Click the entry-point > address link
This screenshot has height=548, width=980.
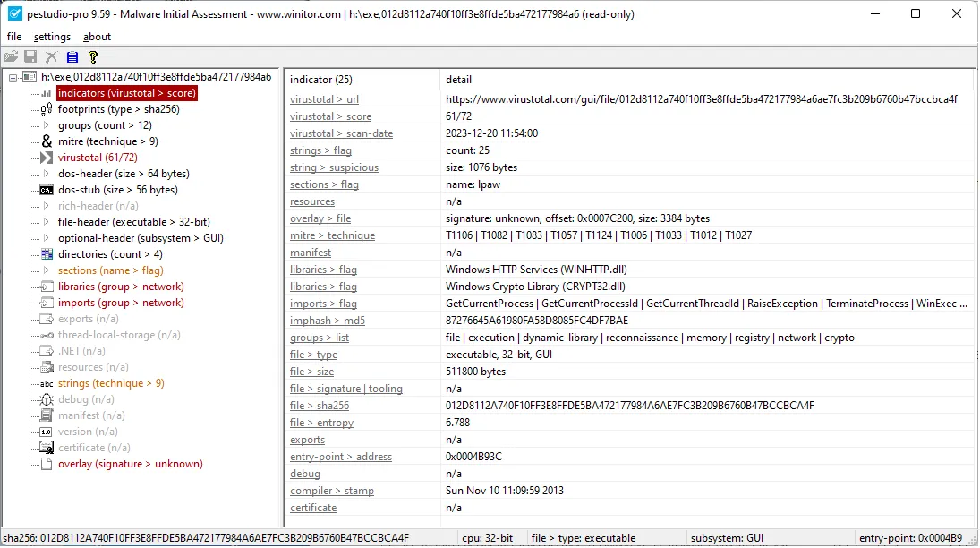point(341,457)
